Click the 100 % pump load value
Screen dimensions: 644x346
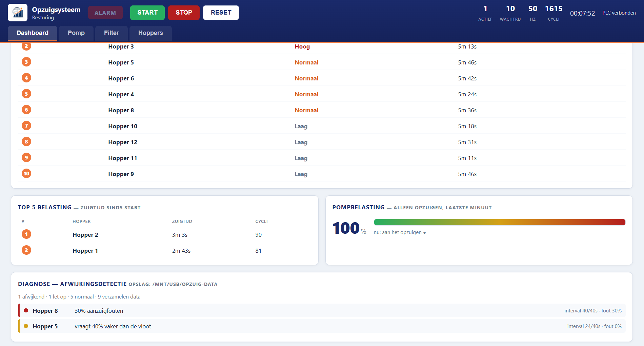coord(349,228)
